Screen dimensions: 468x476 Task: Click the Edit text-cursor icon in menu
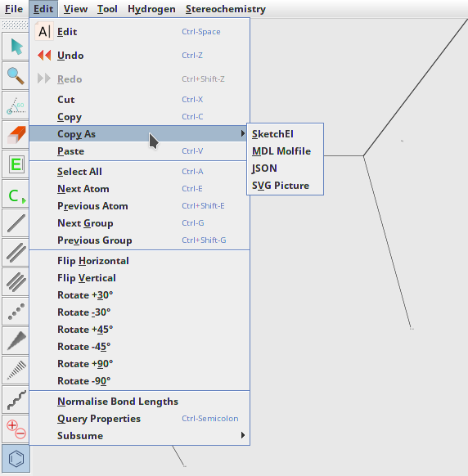(x=44, y=32)
